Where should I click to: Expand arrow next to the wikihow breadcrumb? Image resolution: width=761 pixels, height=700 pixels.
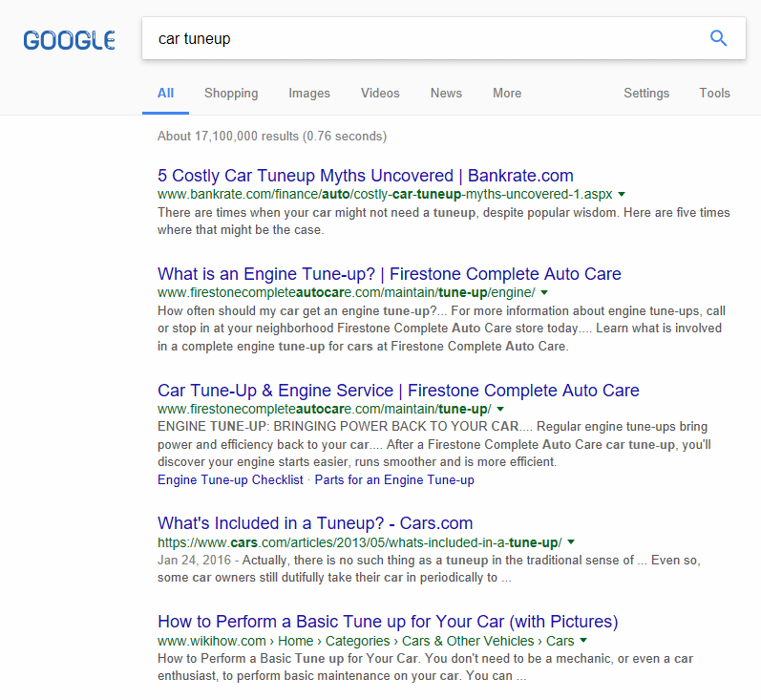[x=583, y=641]
